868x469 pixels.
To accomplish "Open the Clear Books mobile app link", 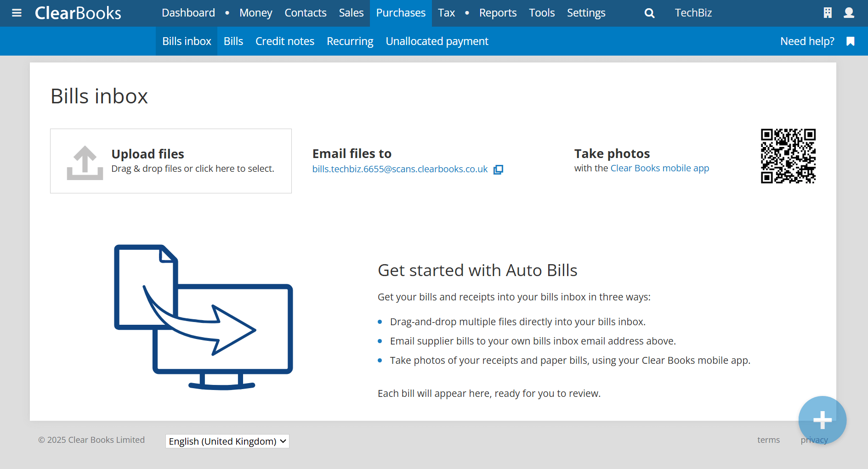I will pos(659,168).
